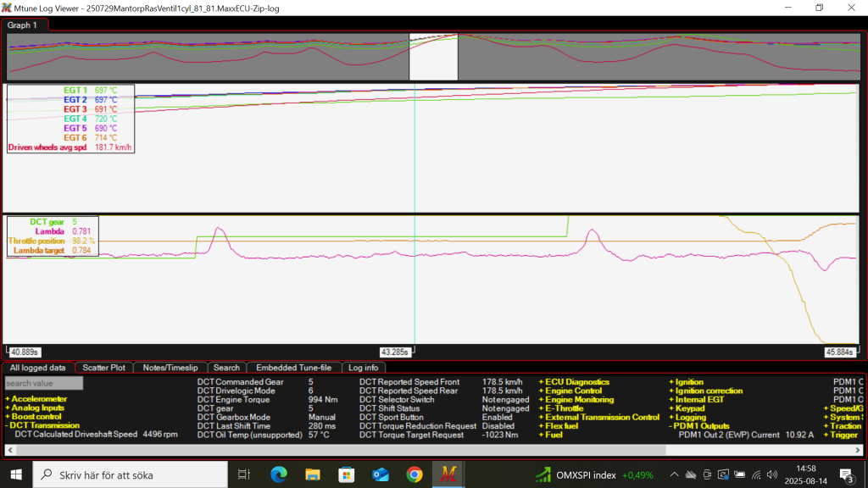This screenshot has width=868, height=488.
Task: Expand the Flex fuel category
Action: click(558, 426)
